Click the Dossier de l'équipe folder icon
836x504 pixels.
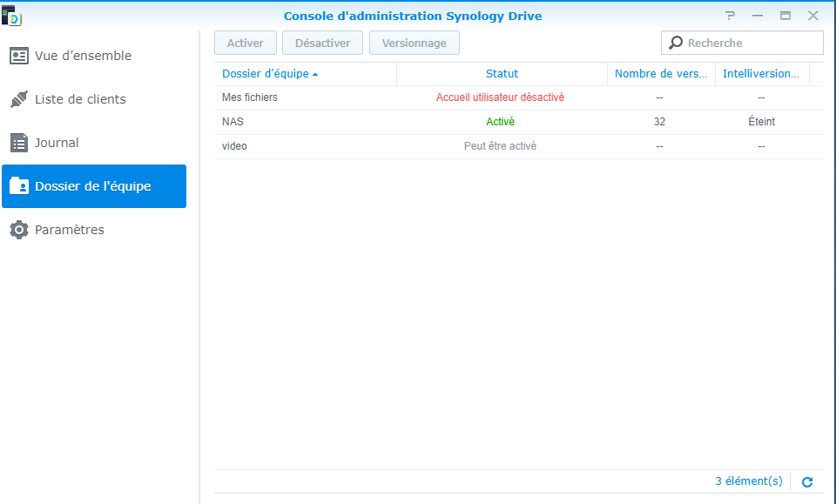coord(19,186)
